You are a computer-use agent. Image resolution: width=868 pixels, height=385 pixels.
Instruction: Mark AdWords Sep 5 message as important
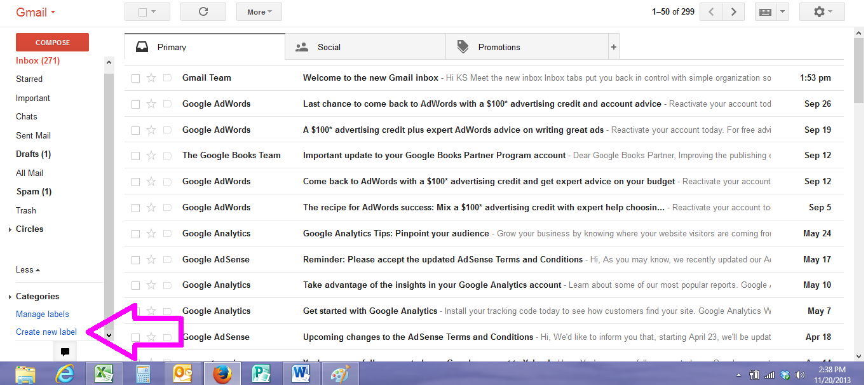tap(168, 208)
